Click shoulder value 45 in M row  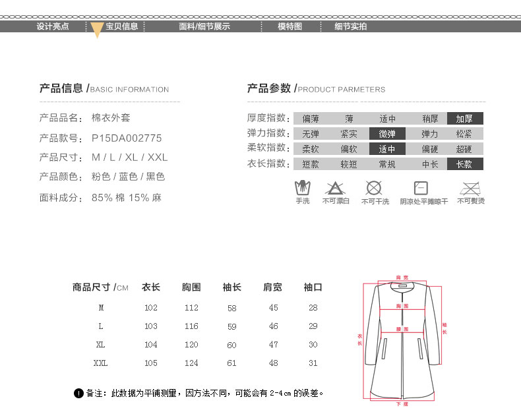coord(274,308)
